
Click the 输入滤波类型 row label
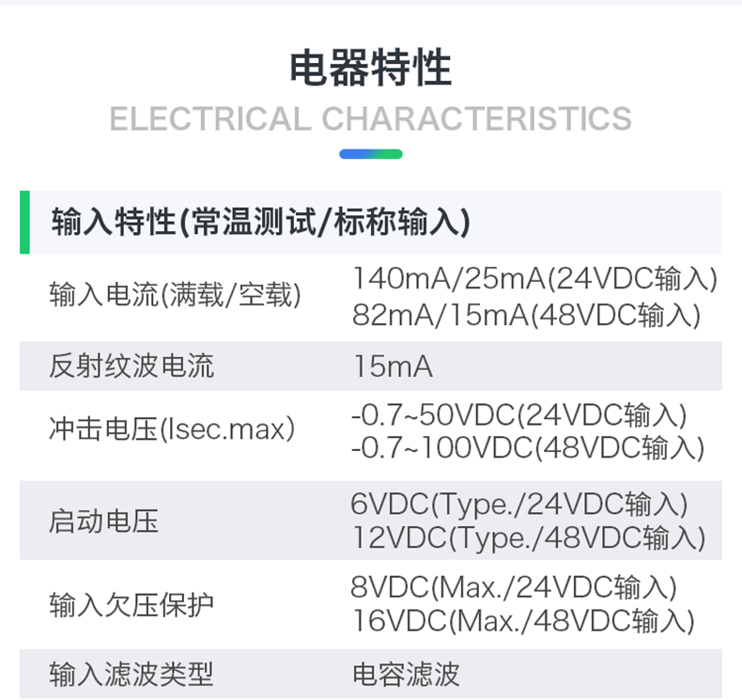[x=131, y=674]
